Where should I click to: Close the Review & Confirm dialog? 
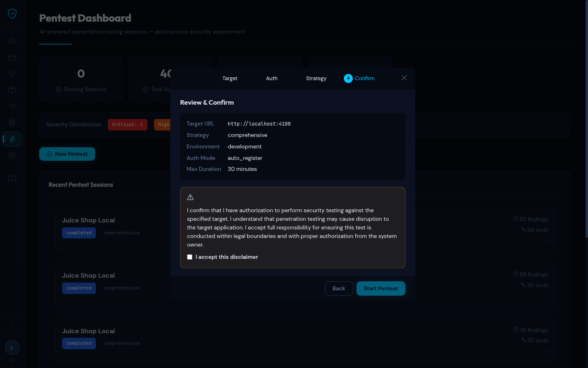tap(404, 78)
